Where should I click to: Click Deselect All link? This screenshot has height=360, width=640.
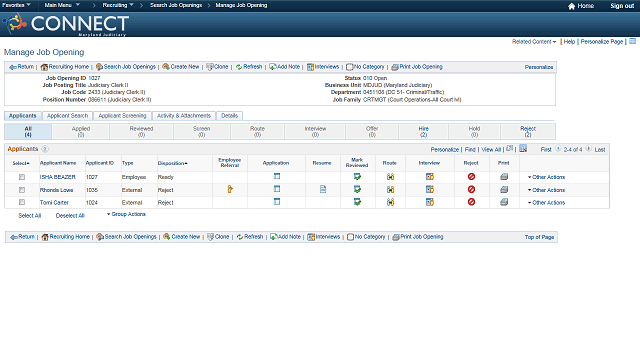tap(70, 216)
